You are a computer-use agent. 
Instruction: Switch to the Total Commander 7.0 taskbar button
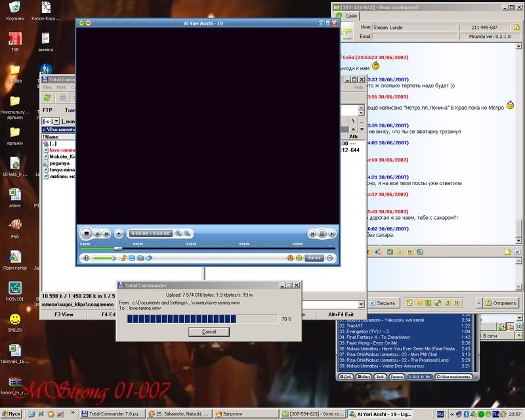[x=112, y=414]
